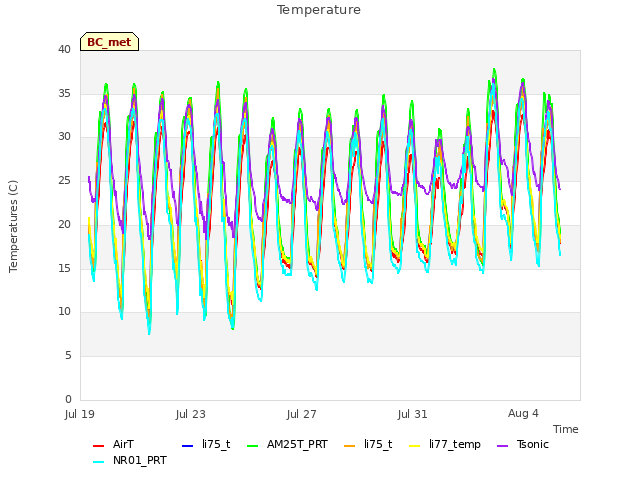Click the 5 y-axis tick label
Screen dimensions: 640x480
pos(68,356)
